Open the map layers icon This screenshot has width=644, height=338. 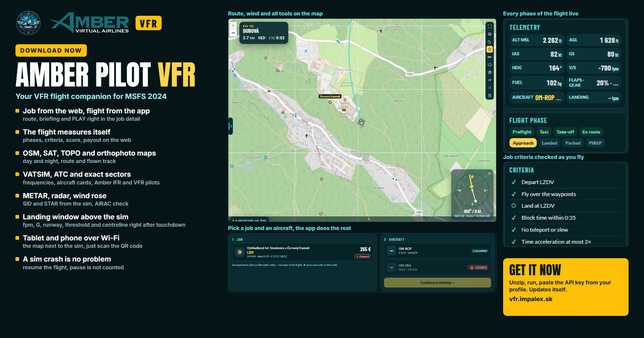coord(490,34)
